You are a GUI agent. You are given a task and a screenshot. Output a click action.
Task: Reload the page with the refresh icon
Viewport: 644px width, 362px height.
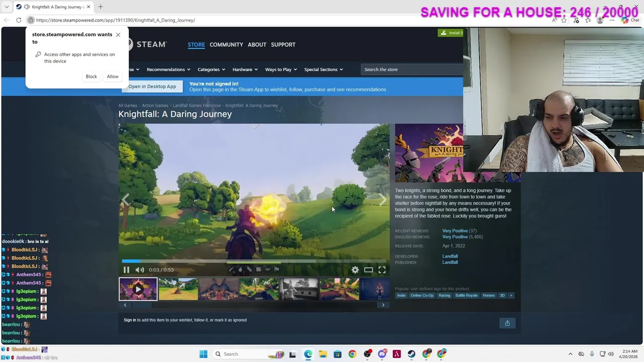pos(19,20)
